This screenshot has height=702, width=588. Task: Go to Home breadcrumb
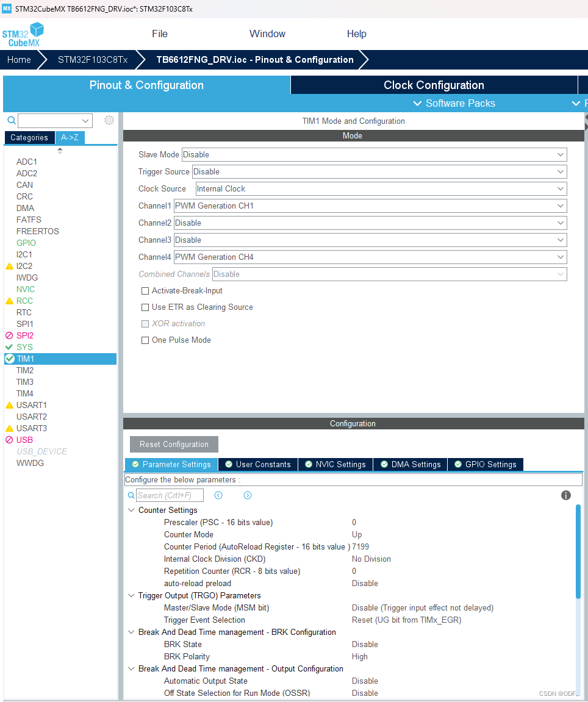coord(19,60)
